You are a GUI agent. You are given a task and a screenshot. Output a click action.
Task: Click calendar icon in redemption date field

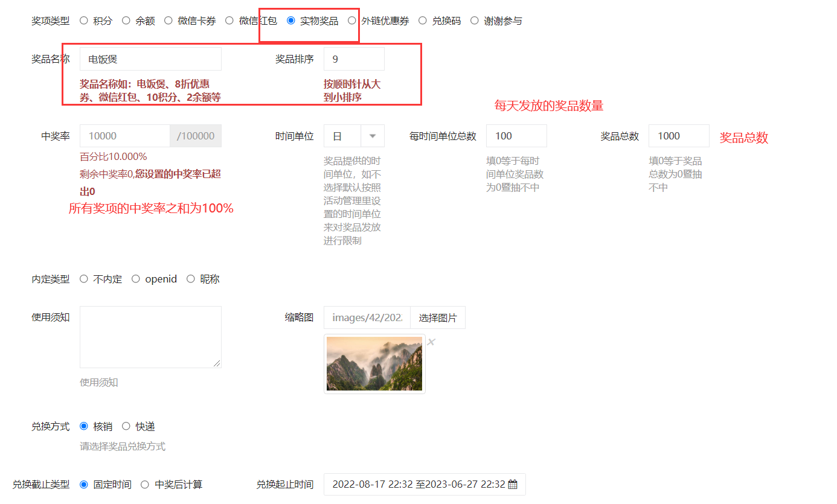click(513, 484)
